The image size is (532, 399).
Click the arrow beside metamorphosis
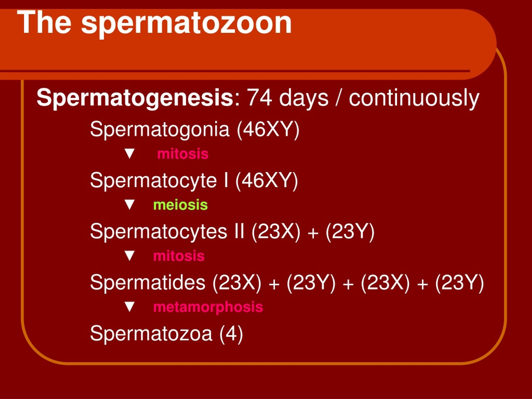coord(130,307)
